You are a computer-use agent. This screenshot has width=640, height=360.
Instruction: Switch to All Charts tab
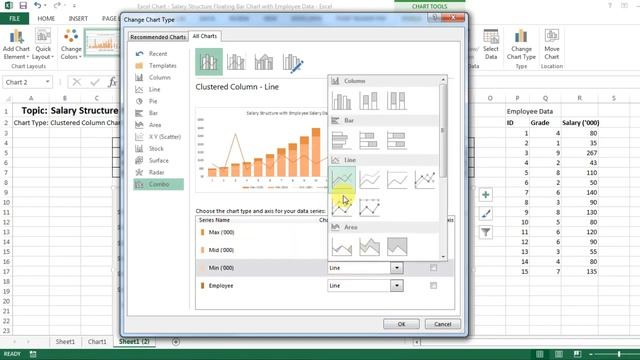click(204, 36)
